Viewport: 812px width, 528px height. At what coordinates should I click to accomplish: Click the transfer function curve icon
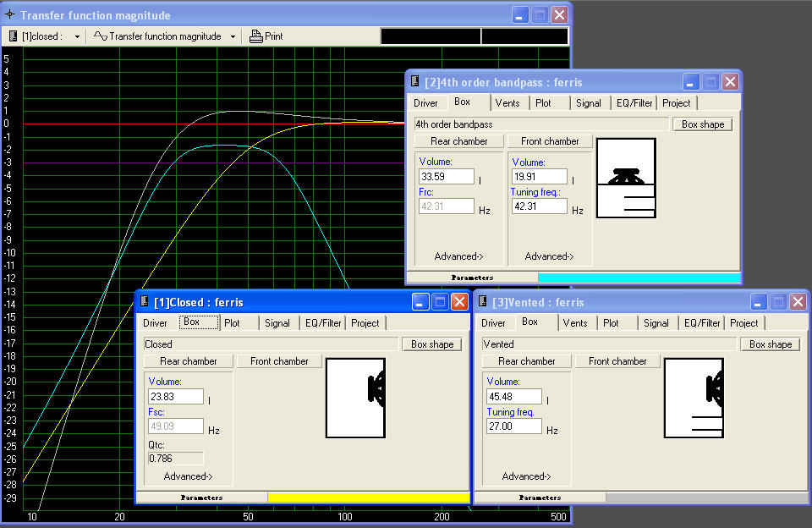(x=100, y=36)
